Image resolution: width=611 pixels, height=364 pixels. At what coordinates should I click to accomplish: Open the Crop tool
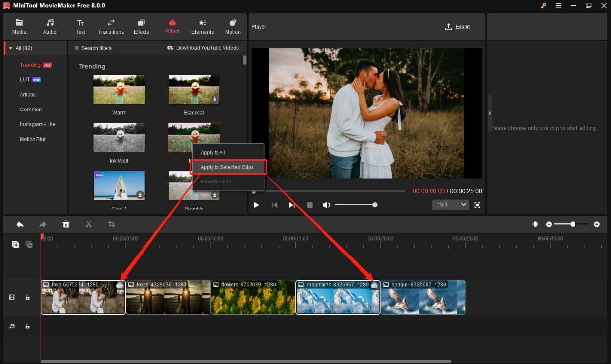click(112, 224)
